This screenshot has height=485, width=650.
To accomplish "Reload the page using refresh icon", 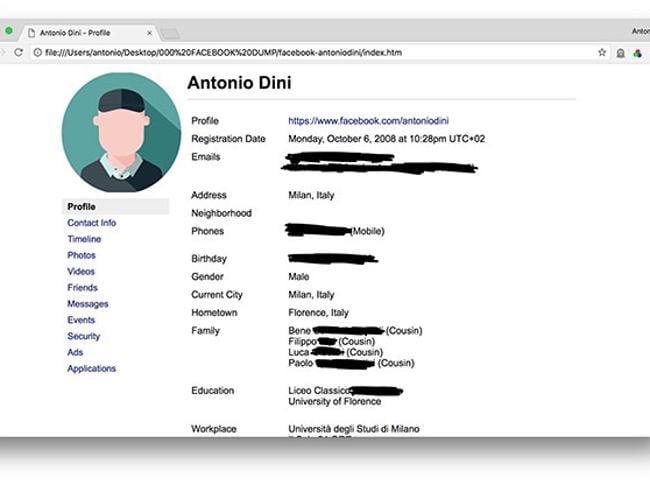I will tap(20, 52).
